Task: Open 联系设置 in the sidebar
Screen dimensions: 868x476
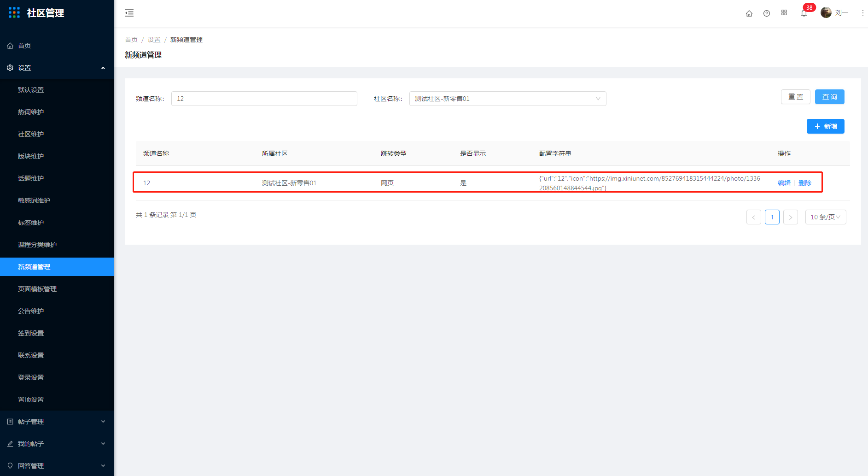Action: (x=57, y=355)
